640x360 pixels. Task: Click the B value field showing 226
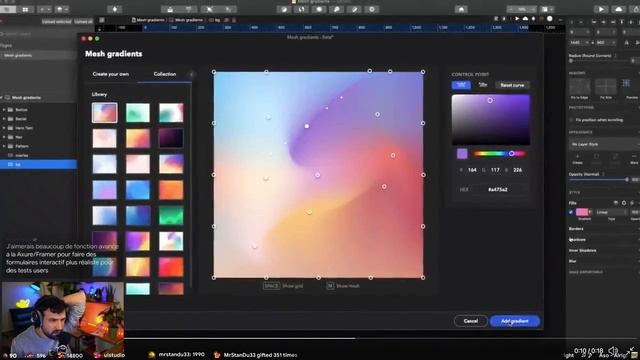coord(518,170)
